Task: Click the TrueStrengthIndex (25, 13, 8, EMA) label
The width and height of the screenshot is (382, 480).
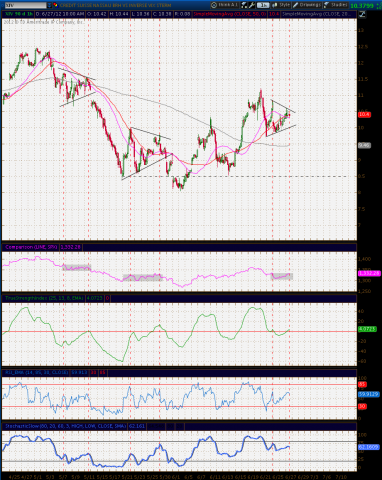Action: [x=44, y=298]
